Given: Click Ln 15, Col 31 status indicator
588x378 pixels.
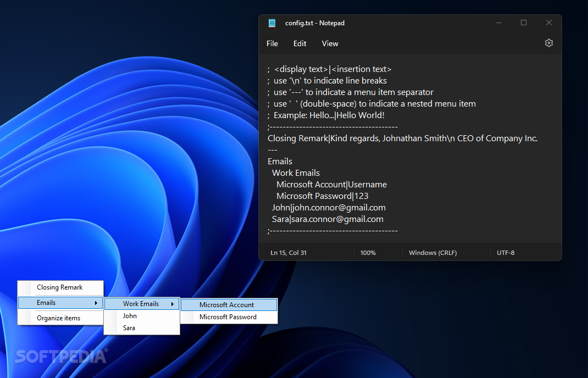Looking at the screenshot, I should (x=289, y=253).
